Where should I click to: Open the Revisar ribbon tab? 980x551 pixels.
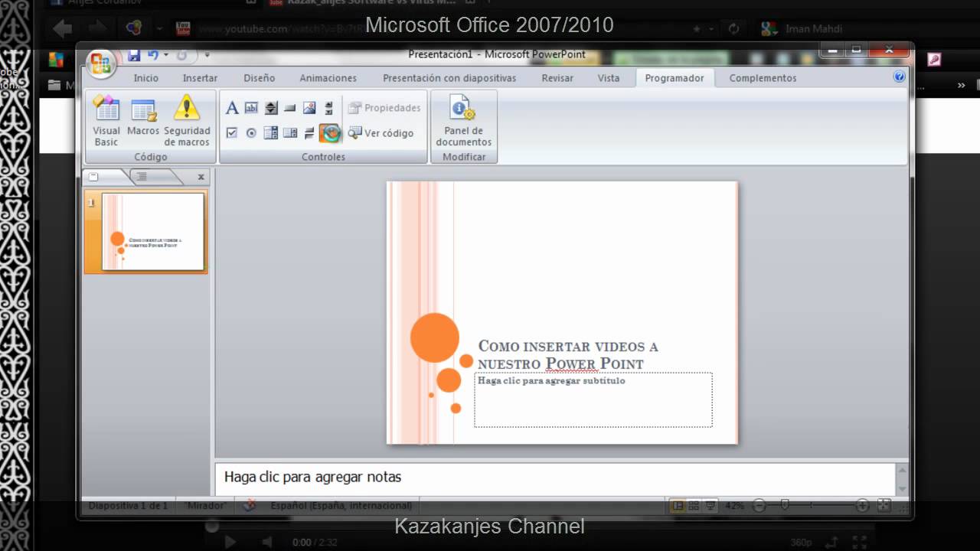[x=559, y=78]
